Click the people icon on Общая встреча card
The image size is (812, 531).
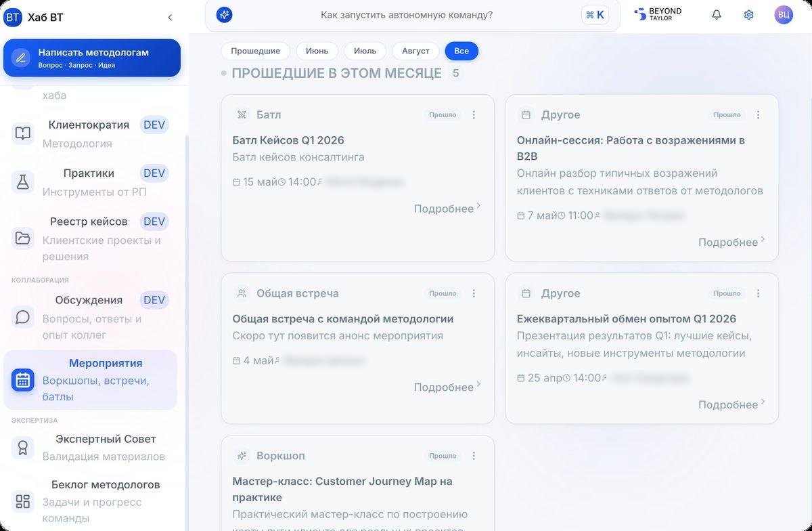click(242, 293)
